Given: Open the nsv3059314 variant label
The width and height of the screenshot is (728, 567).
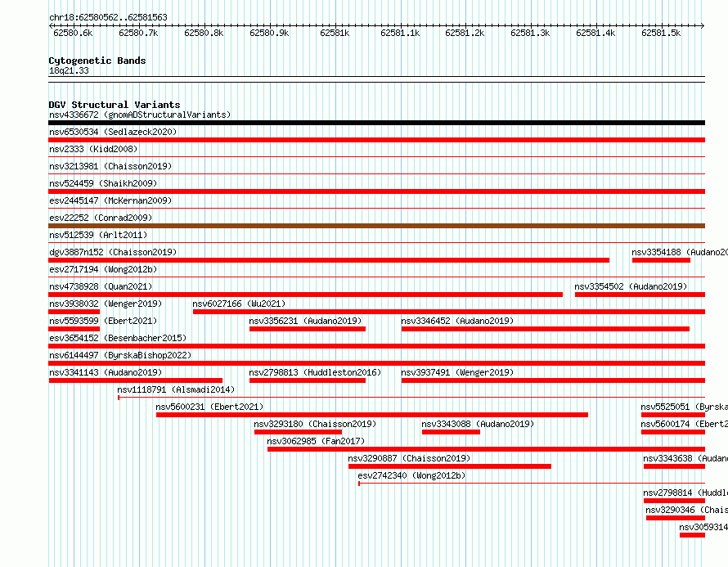Looking at the screenshot, I should 703,527.
